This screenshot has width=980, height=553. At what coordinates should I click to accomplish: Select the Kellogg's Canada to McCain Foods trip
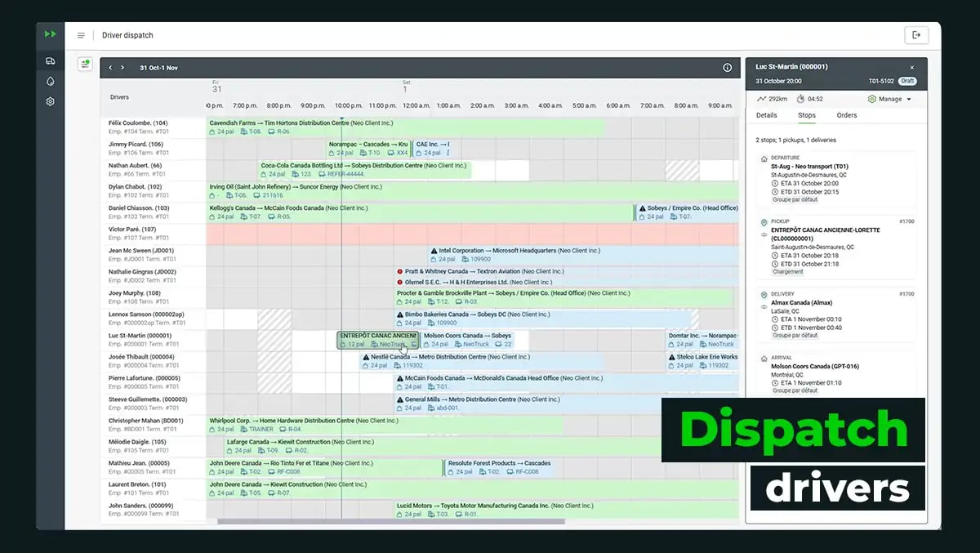420,212
